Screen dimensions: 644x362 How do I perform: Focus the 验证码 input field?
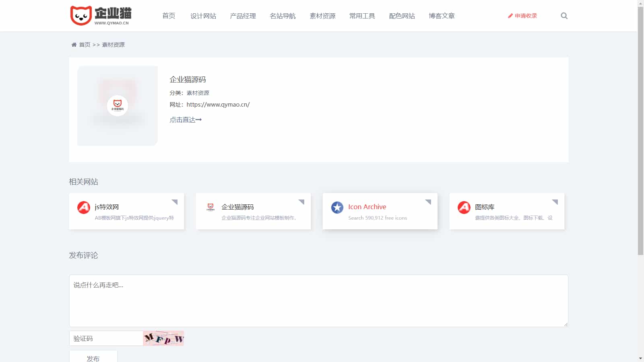(106, 338)
